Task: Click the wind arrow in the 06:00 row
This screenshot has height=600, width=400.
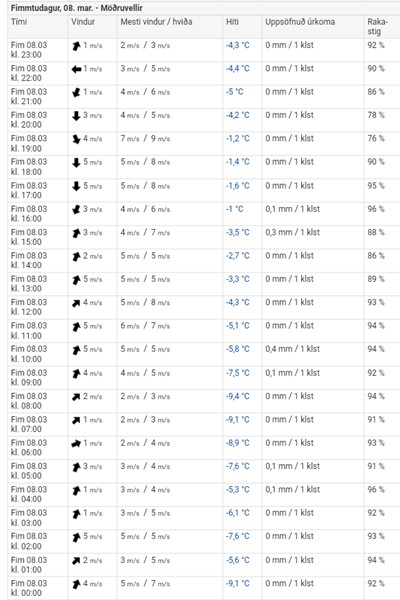Action: point(76,443)
